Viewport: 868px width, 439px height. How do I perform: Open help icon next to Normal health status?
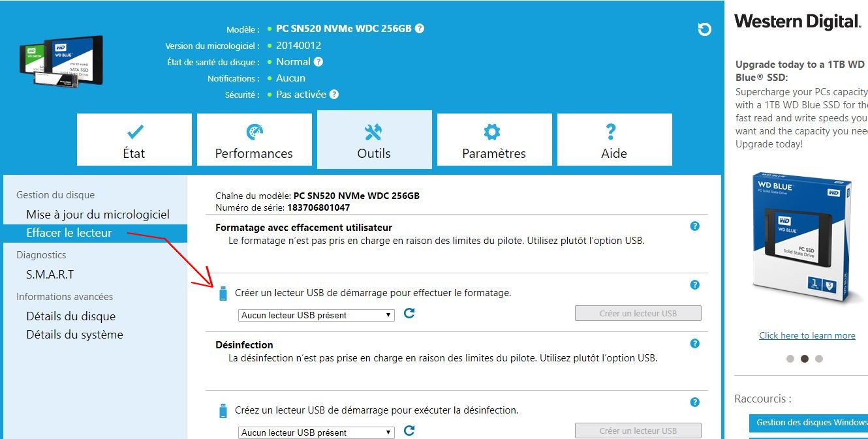tap(318, 62)
